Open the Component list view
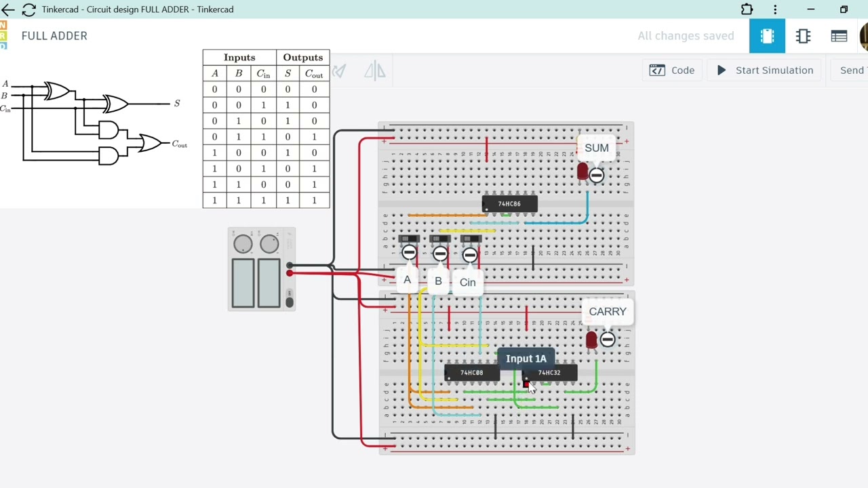 coord(839,36)
